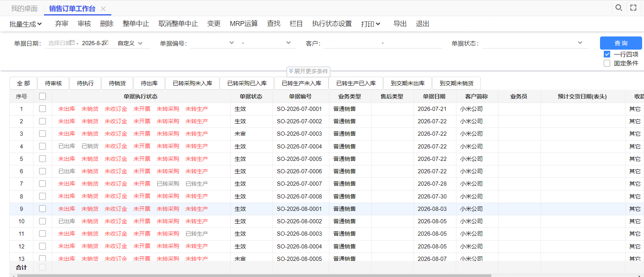Click the 客户 start input field
This screenshot has height=277, width=644.
tap(352, 43)
